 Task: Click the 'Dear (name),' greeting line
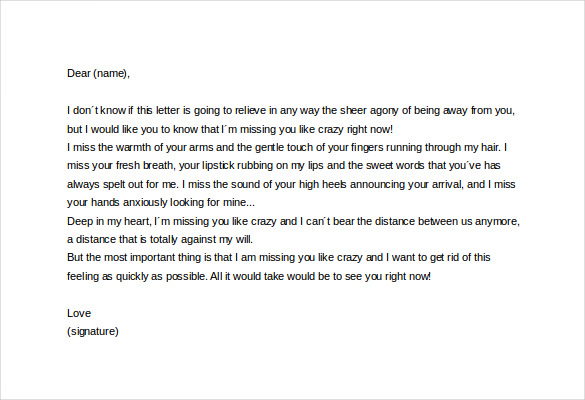pyautogui.click(x=98, y=74)
